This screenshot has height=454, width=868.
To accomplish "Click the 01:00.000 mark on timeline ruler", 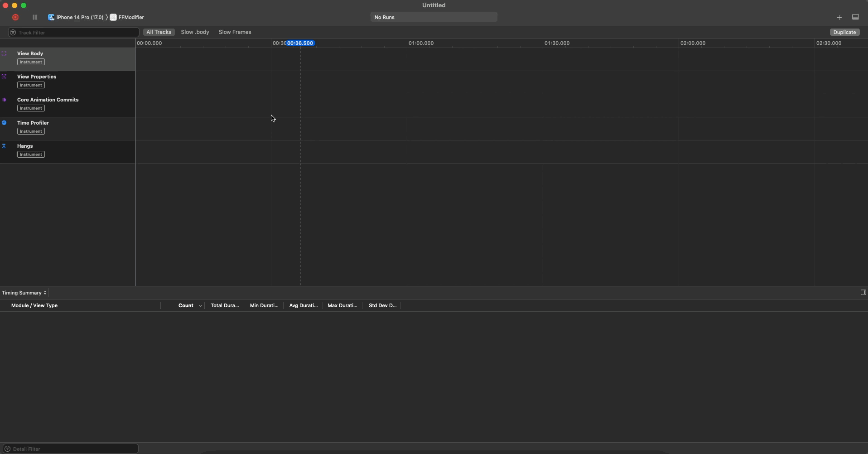I will click(x=421, y=43).
